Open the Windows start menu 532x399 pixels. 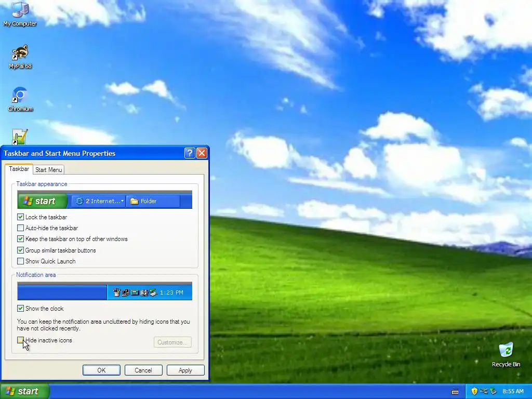pyautogui.click(x=25, y=391)
